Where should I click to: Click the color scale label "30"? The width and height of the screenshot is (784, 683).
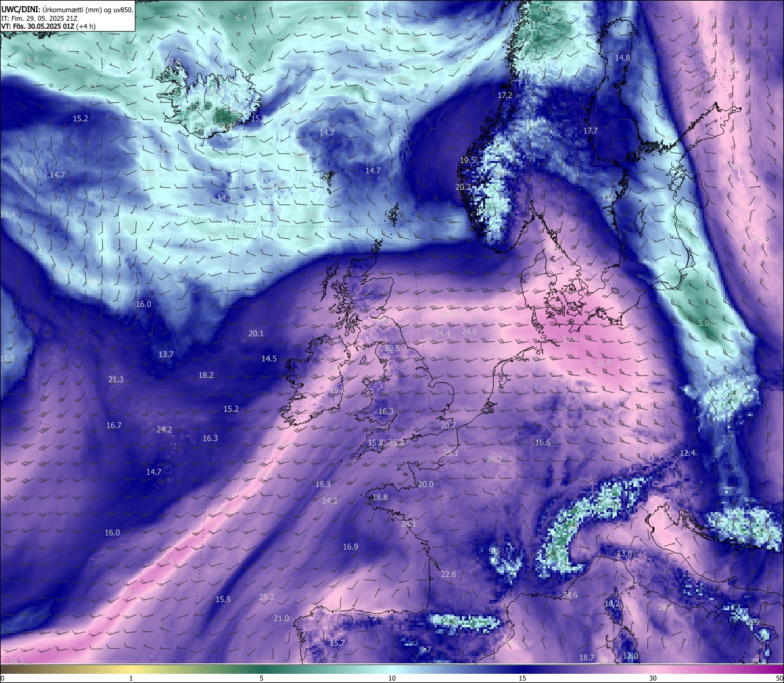click(x=653, y=678)
